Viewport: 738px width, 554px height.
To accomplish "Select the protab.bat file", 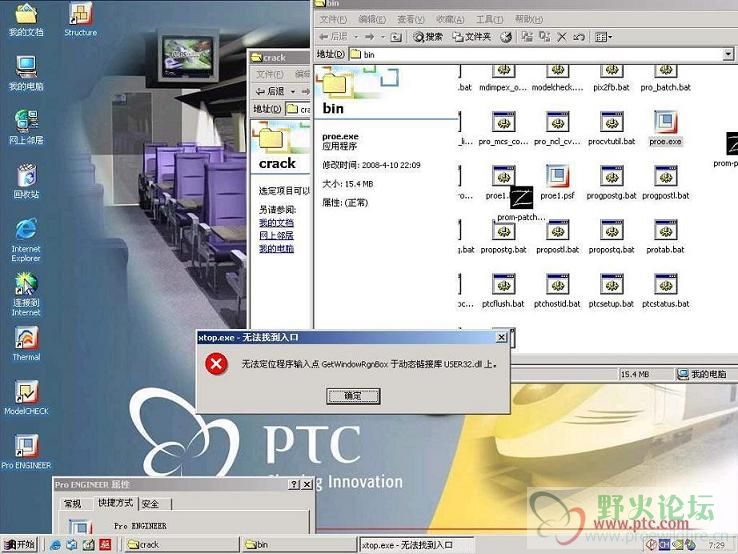I will pos(665,236).
